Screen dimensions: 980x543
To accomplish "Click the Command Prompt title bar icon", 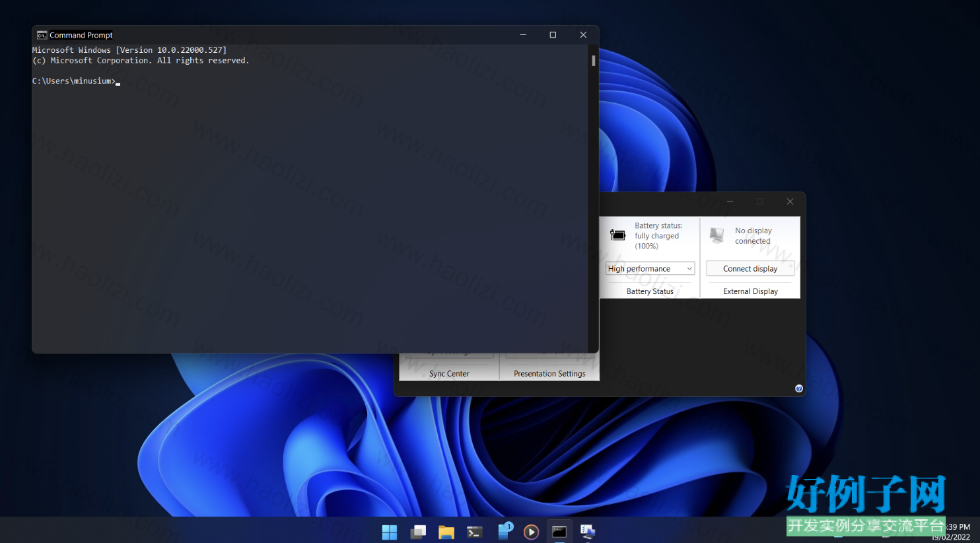I will tap(42, 35).
